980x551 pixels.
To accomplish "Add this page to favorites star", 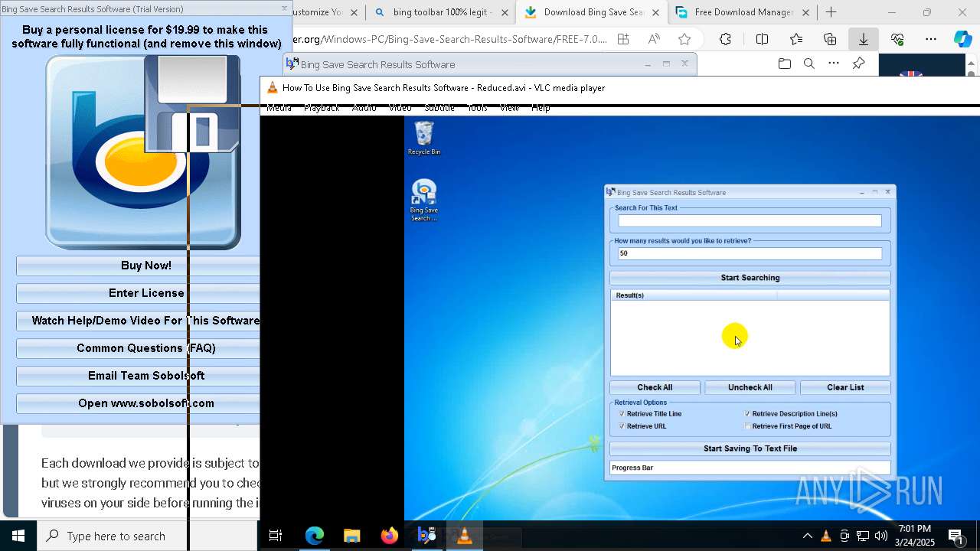I will pos(684,39).
